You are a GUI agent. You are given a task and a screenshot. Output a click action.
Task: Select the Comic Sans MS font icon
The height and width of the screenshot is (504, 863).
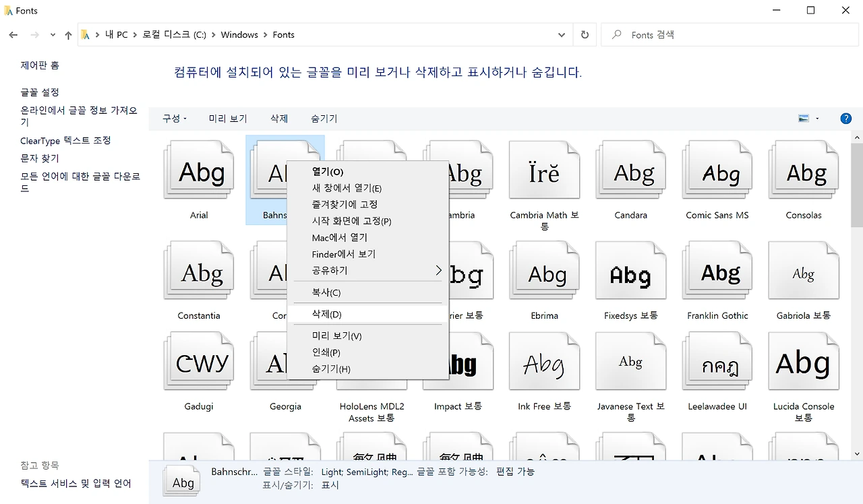[717, 171]
